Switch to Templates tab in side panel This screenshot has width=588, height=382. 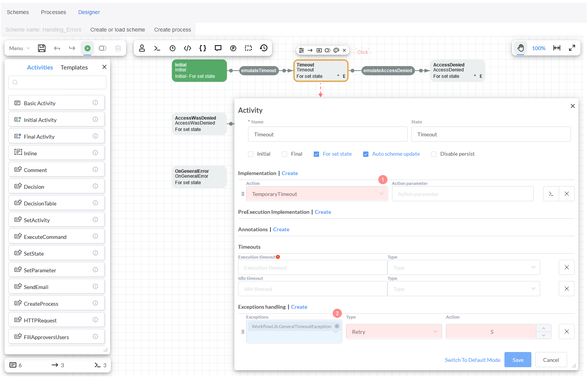click(x=74, y=67)
